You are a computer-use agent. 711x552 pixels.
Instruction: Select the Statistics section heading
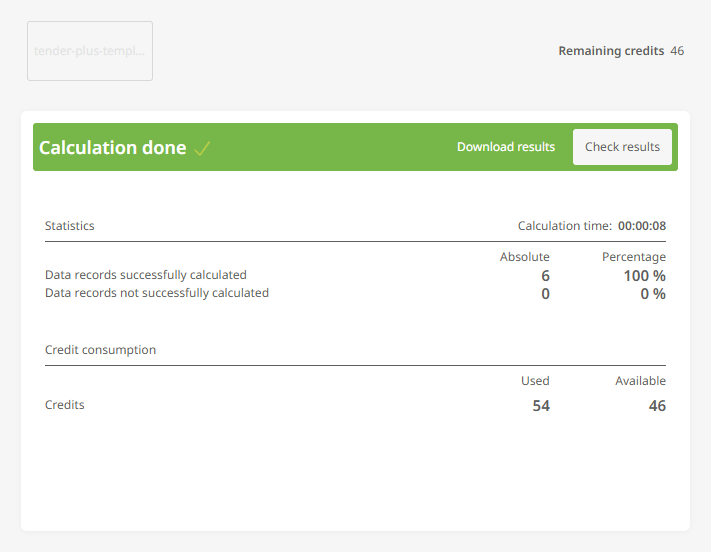70,226
